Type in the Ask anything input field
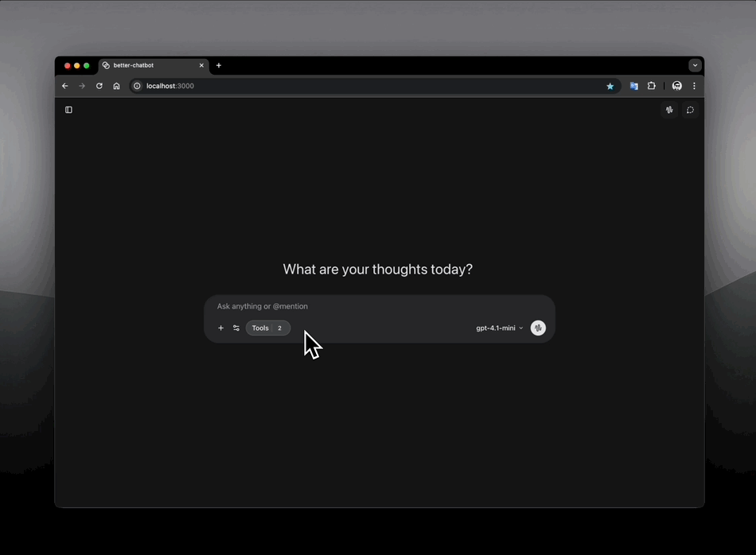 click(358, 306)
